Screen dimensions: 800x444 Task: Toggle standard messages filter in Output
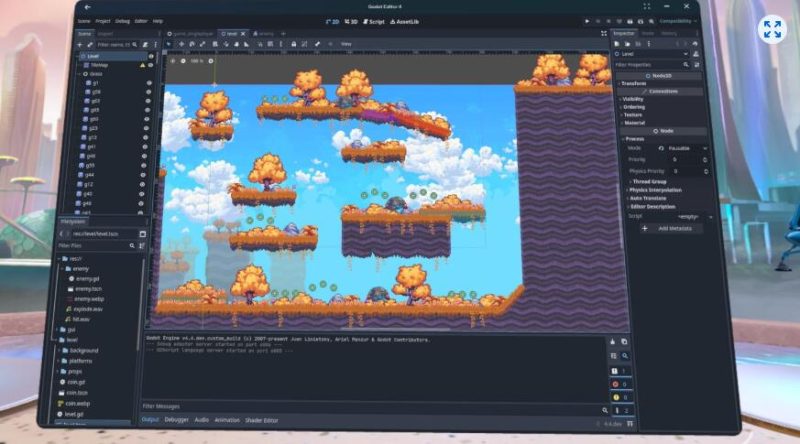[x=619, y=371]
